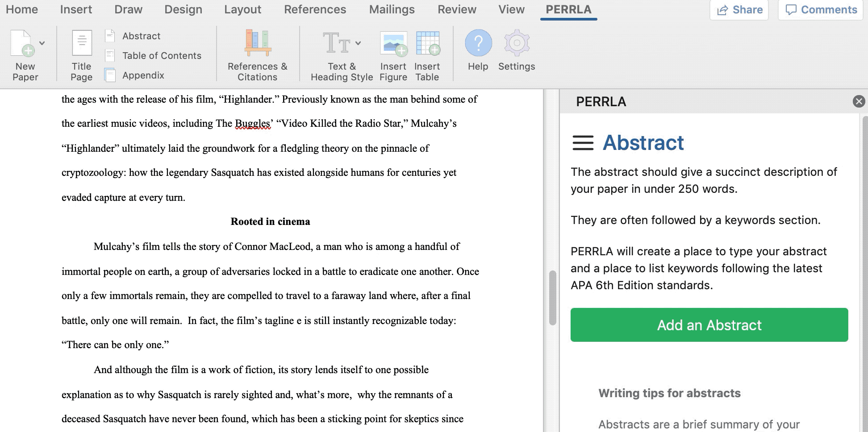Switch to the References tab
Viewport: 868px width, 432px height.
coord(315,9)
